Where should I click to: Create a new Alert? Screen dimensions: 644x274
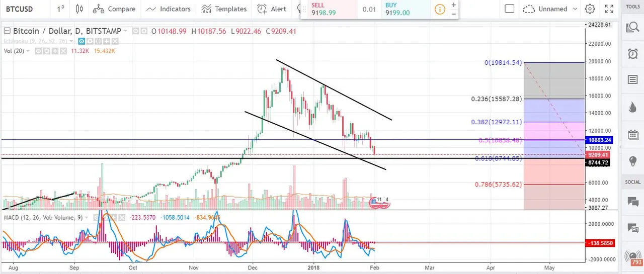coord(272,9)
